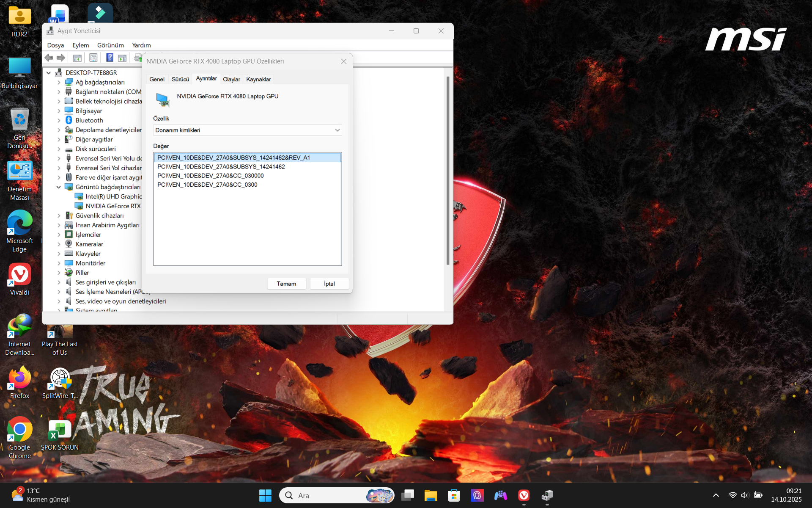Select the hardware ID ending in REV_A1
Image resolution: width=812 pixels, height=508 pixels.
pyautogui.click(x=247, y=157)
